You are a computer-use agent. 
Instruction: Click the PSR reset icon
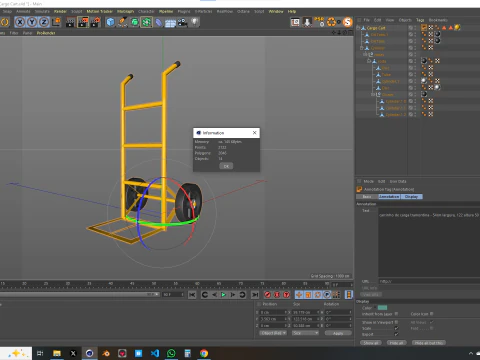pos(319,22)
